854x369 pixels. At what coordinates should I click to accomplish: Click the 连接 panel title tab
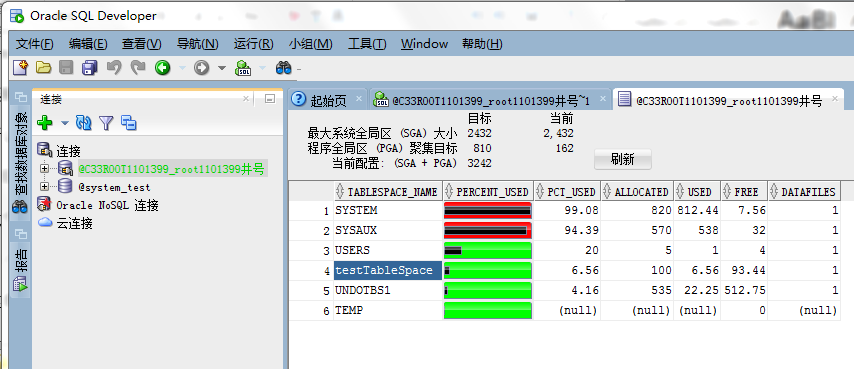51,99
